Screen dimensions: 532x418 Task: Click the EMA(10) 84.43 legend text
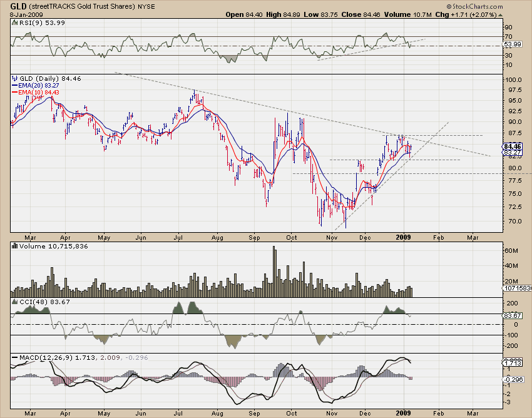(39, 92)
